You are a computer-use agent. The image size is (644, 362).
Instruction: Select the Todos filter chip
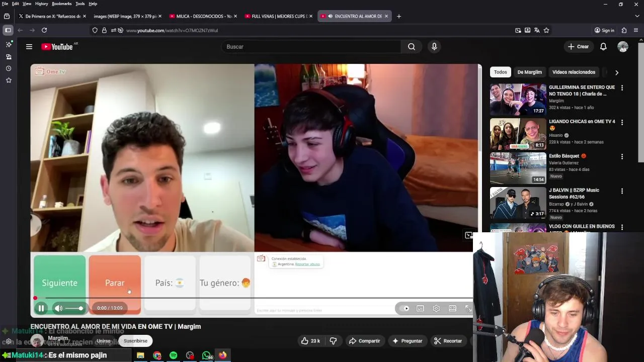click(x=500, y=72)
